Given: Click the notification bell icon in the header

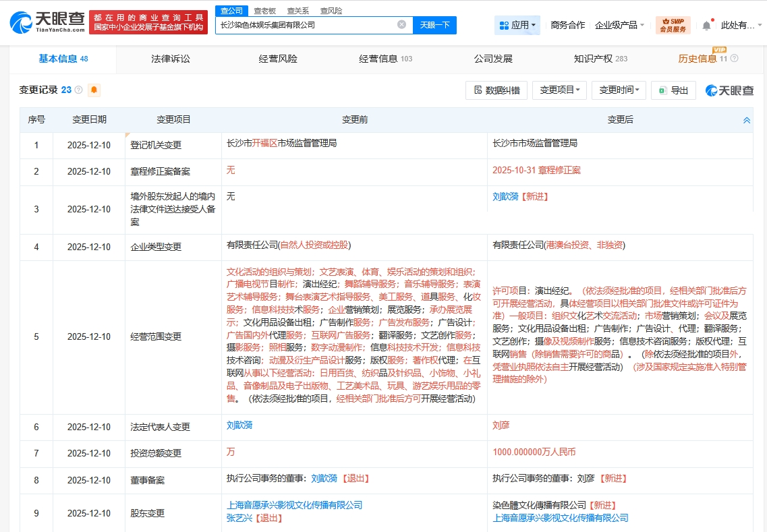Looking at the screenshot, I should tap(706, 26).
